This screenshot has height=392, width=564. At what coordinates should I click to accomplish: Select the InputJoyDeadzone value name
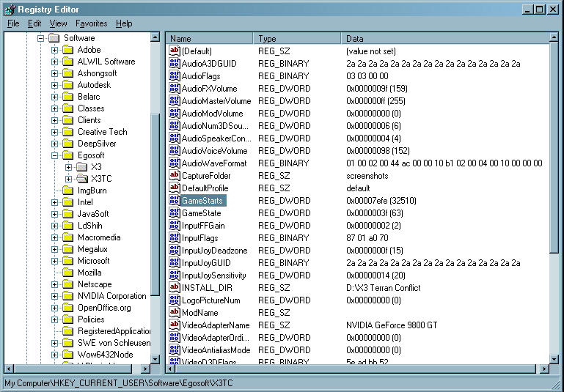[214, 250]
